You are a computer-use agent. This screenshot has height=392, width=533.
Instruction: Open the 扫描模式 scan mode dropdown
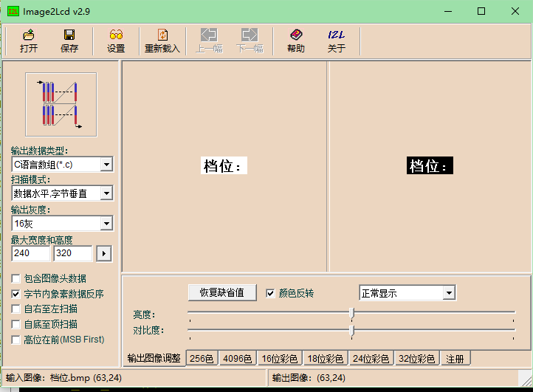(x=106, y=193)
